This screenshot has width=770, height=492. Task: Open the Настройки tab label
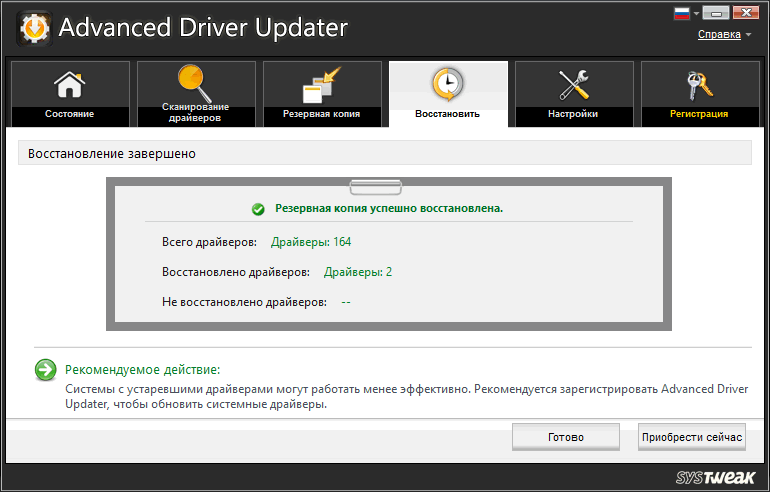tap(573, 113)
